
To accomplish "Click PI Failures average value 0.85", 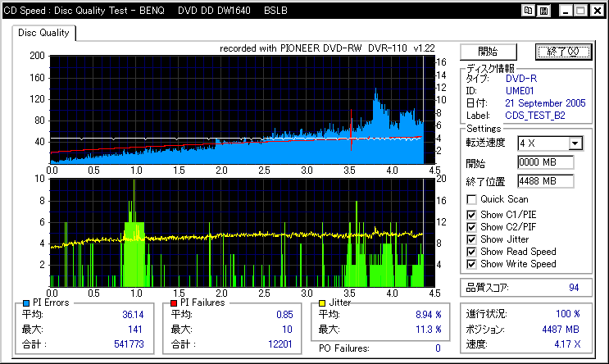I will (x=284, y=315).
